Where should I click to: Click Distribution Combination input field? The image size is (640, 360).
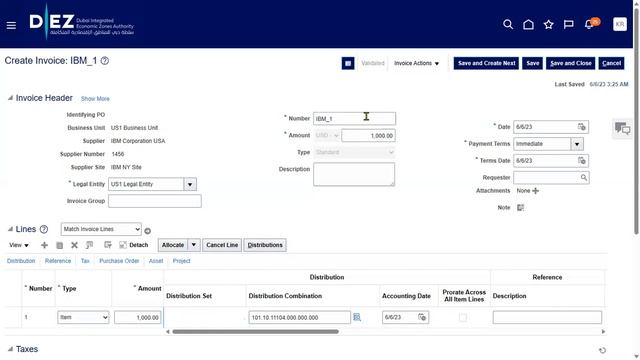point(300,317)
